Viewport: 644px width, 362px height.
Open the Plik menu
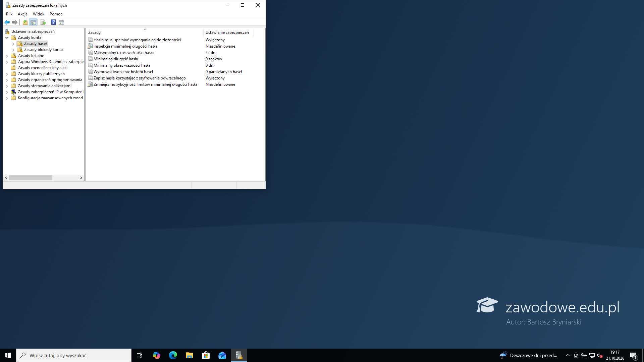9,14
